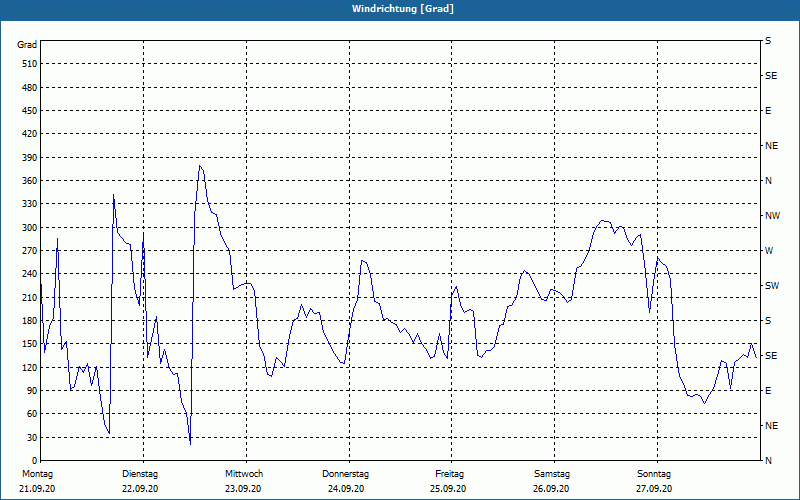This screenshot has width=800, height=500.
Task: Click the 'NE' compass label level with 30
Action: click(771, 426)
